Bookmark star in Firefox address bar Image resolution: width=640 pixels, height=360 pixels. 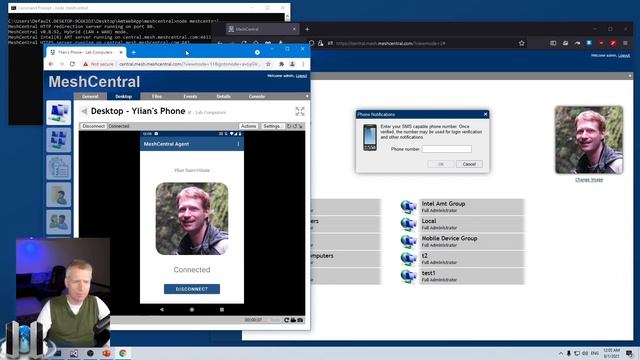[521, 43]
